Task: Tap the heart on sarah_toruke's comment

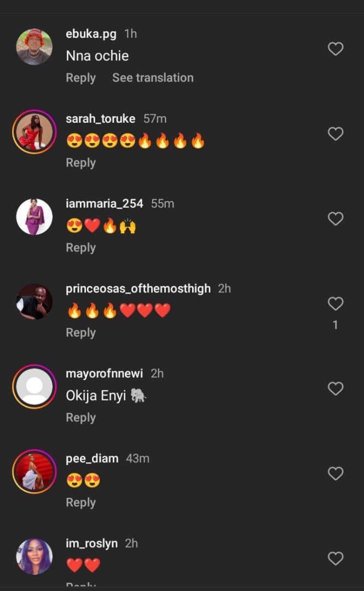Action: click(335, 134)
